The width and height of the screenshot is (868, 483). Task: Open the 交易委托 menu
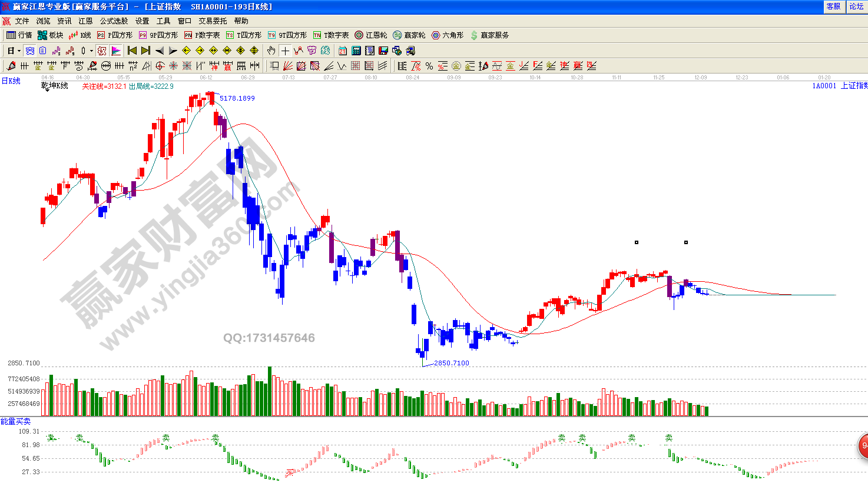point(213,21)
